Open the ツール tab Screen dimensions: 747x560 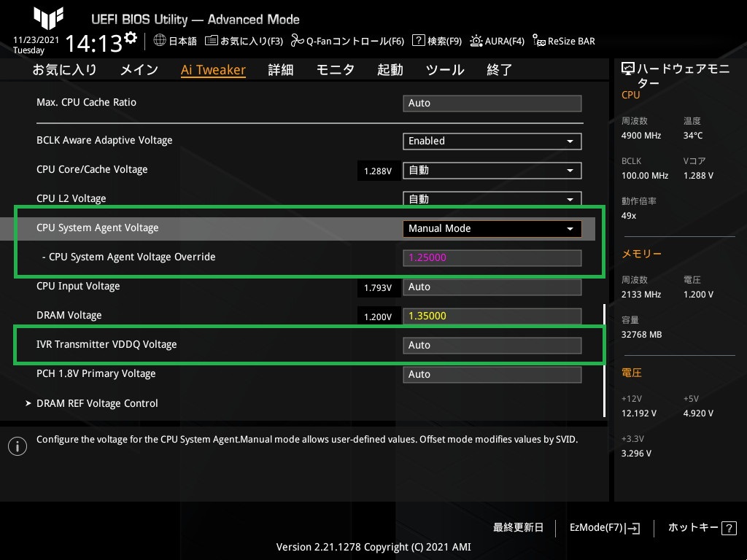(x=445, y=69)
